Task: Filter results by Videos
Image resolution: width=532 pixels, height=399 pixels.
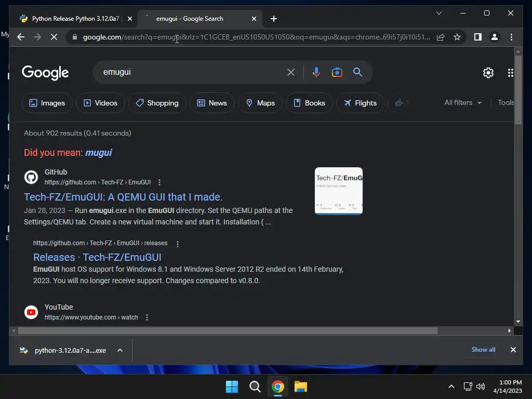Action: point(100,103)
